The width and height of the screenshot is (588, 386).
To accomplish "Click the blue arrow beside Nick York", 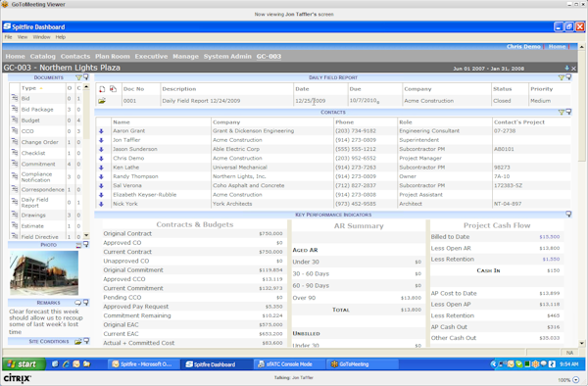I will [101, 204].
